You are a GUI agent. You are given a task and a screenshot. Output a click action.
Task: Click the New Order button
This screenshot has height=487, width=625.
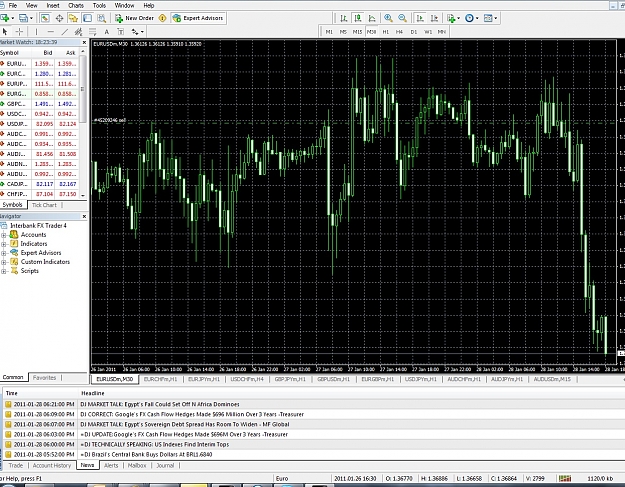[x=135, y=18]
